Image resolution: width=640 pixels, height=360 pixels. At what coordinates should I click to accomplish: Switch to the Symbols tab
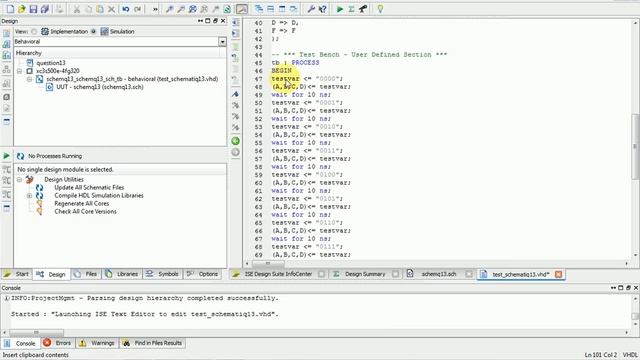162,274
